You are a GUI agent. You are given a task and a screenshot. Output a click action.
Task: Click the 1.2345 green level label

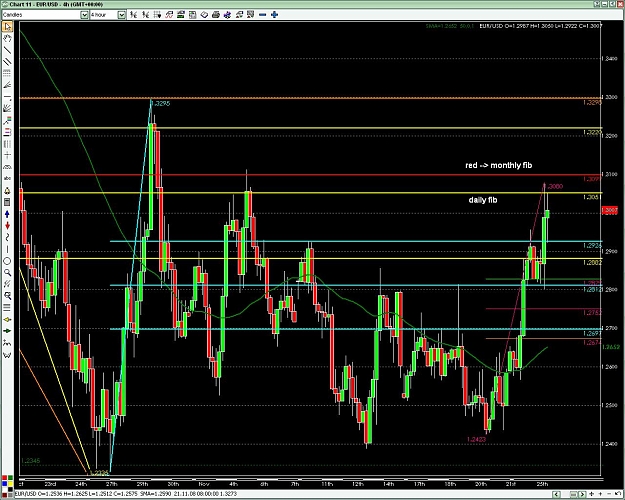30,461
